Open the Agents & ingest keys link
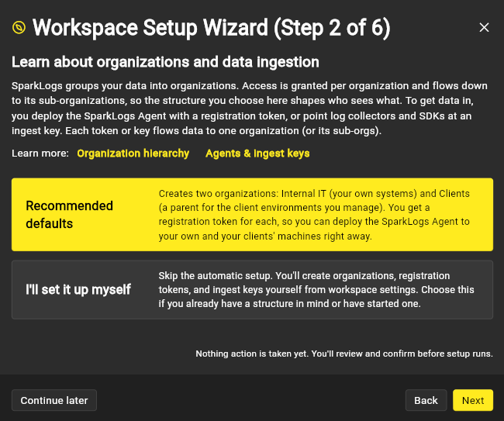The image size is (504, 421). coord(257,154)
